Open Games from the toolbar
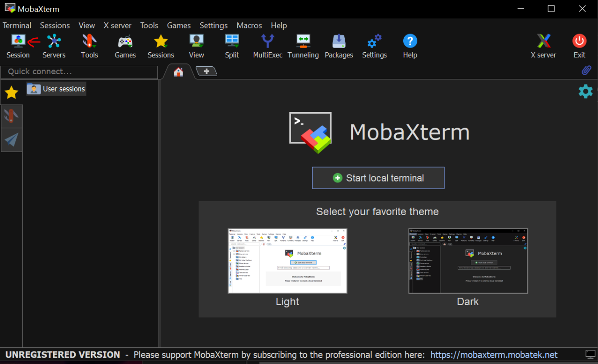 click(x=125, y=44)
